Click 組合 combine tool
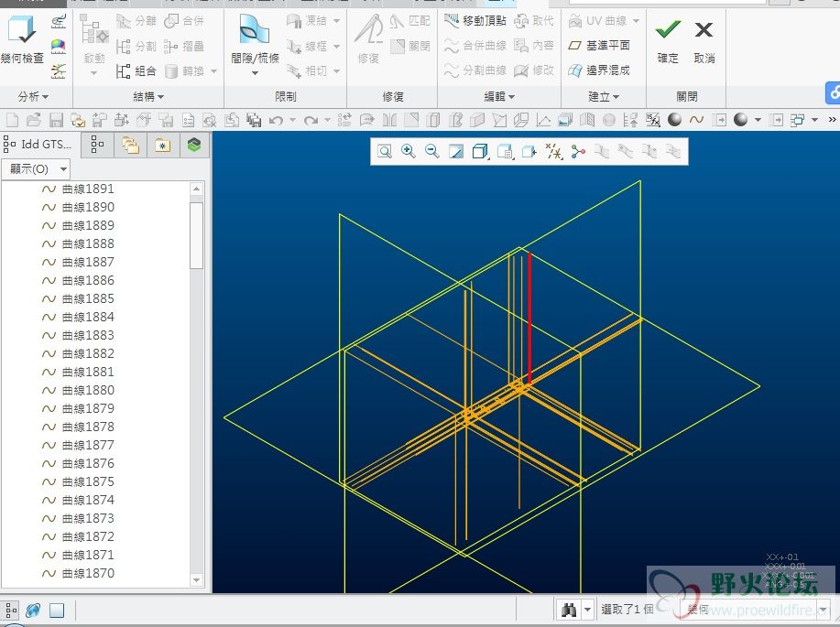Screen dimensions: 840x627 click(x=136, y=70)
